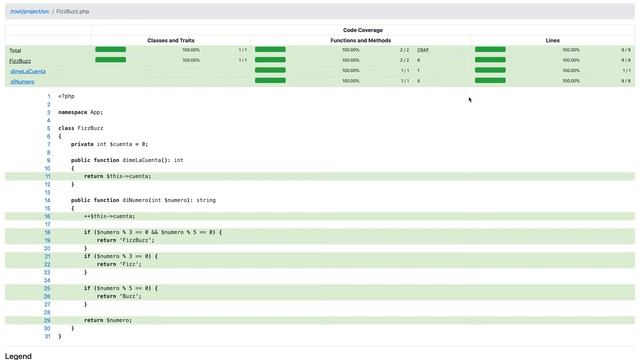The height and width of the screenshot is (360, 640).
Task: Click the dimeLaCuenta row lines coverage bar
Action: pyautogui.click(x=490, y=70)
